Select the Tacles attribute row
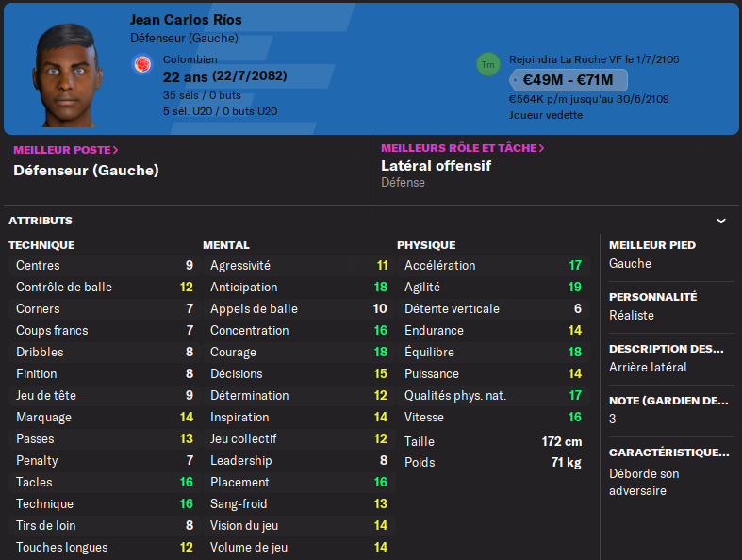Screen dimensions: 742x560 coord(105,482)
